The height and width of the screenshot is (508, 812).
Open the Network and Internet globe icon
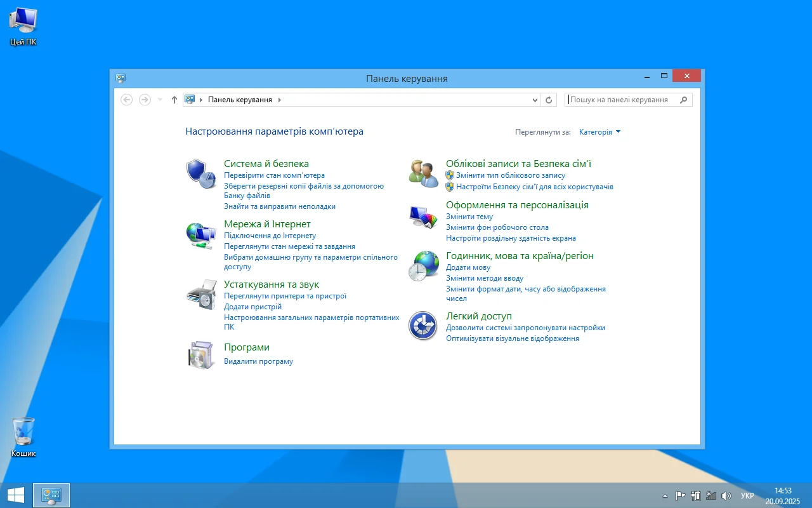point(200,236)
